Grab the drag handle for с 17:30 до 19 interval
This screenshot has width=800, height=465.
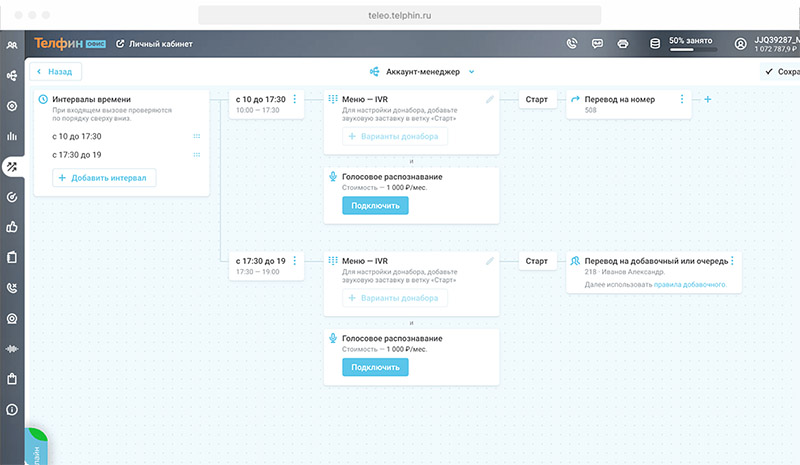pos(197,155)
